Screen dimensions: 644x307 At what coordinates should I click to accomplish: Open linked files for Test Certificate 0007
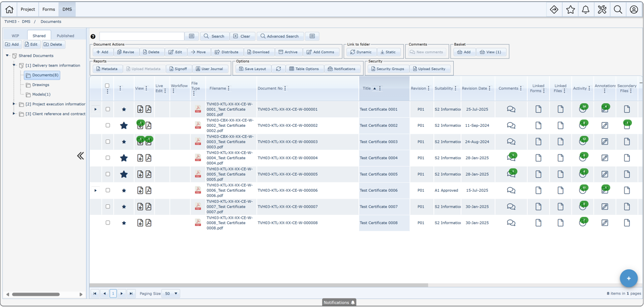coord(560,206)
